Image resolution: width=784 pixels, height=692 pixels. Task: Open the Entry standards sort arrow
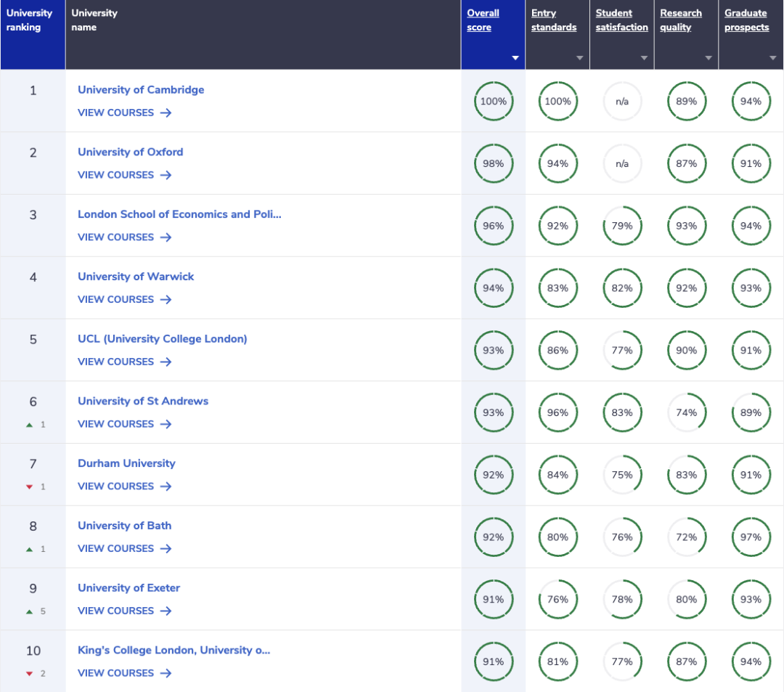[579, 58]
